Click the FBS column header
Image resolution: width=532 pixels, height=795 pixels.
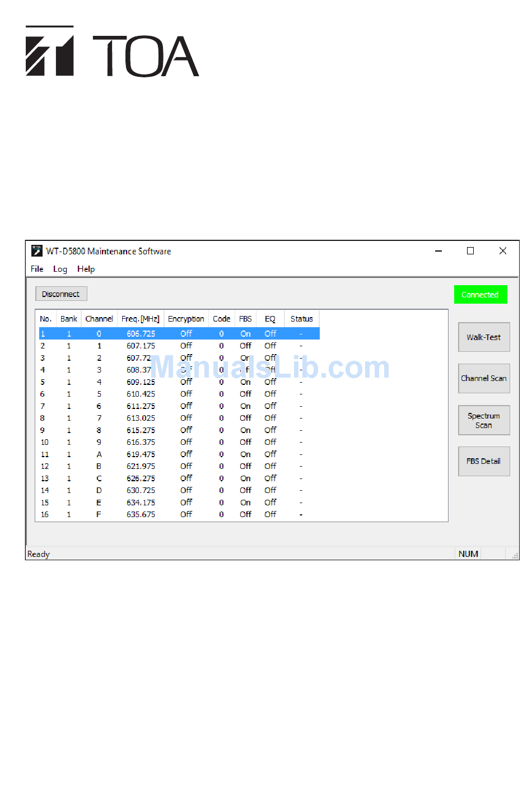click(245, 319)
